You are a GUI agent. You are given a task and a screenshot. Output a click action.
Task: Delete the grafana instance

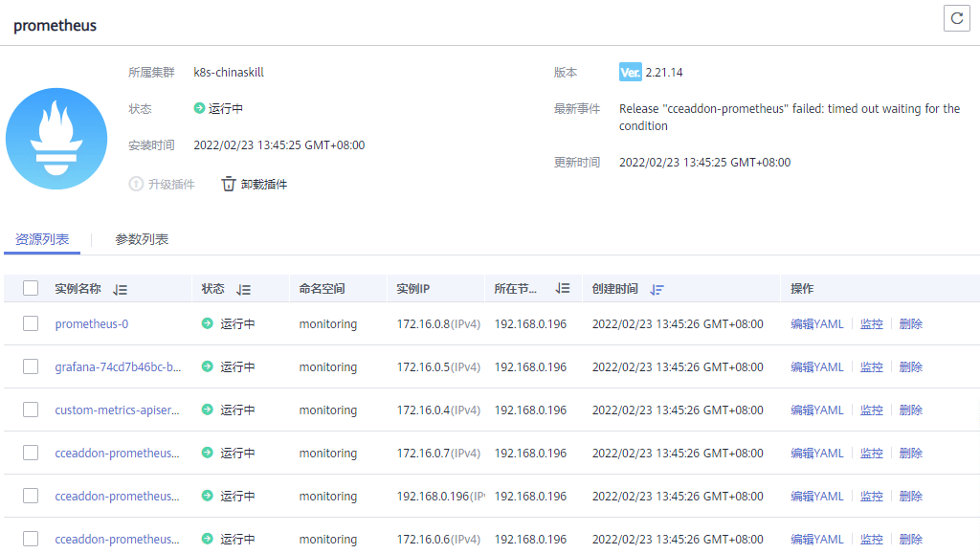tap(911, 367)
